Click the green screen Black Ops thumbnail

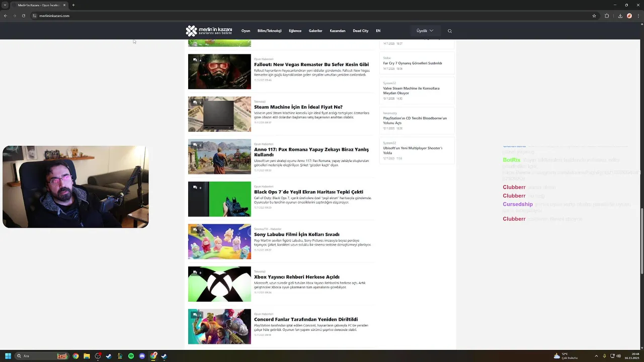tap(219, 199)
